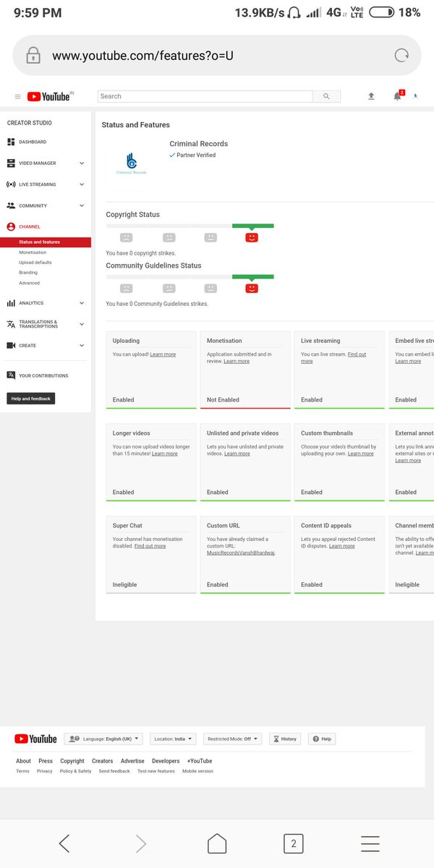Tap the browser home icon
Viewport: 434px width, 868px height.
[x=217, y=843]
